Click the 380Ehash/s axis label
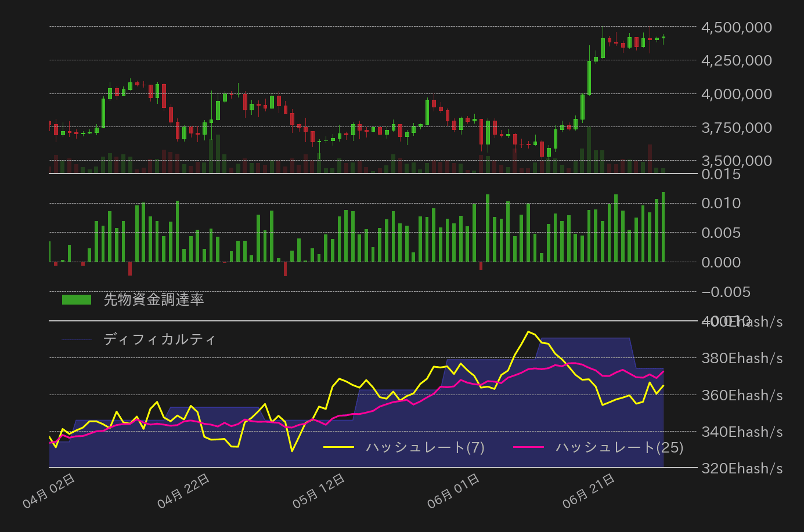The height and width of the screenshot is (532, 804). click(742, 359)
